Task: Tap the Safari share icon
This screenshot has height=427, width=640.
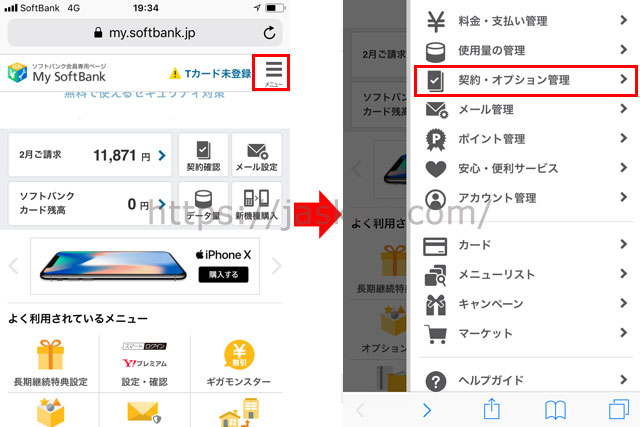Action: pos(491,409)
